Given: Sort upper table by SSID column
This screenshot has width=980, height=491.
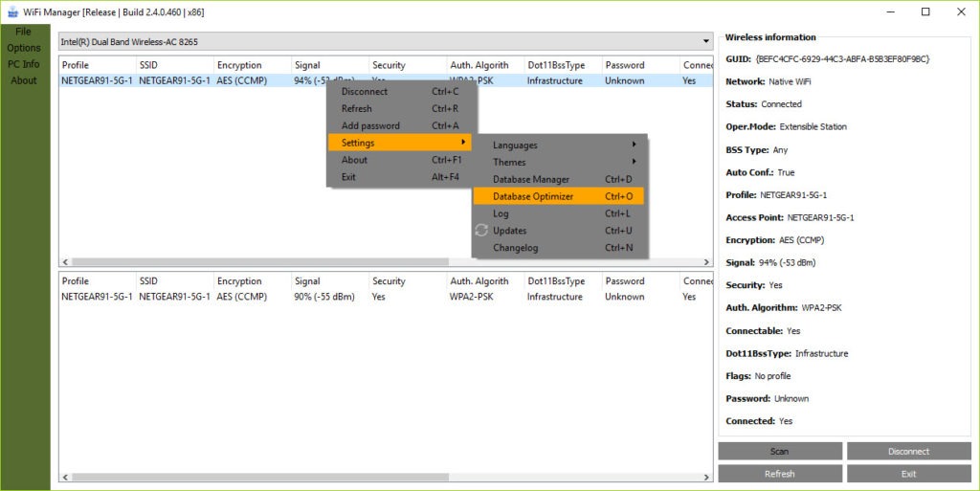Looking at the screenshot, I should [x=174, y=65].
